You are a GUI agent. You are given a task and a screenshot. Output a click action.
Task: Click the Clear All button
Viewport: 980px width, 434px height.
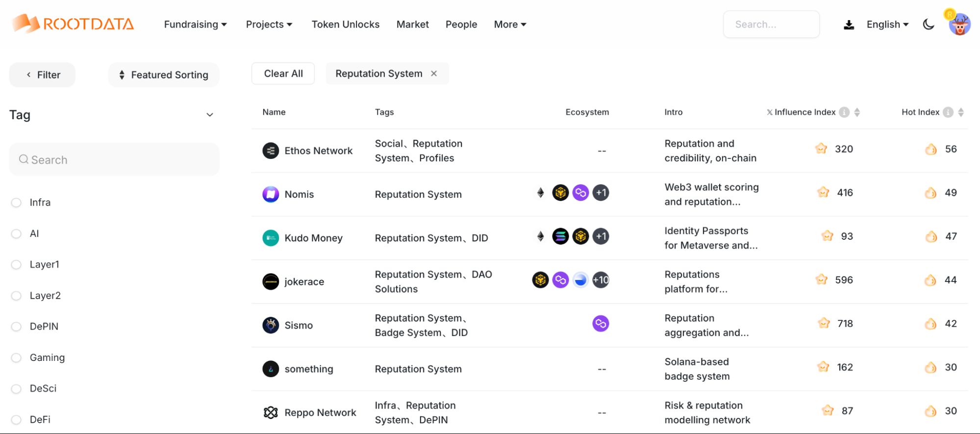click(x=283, y=74)
